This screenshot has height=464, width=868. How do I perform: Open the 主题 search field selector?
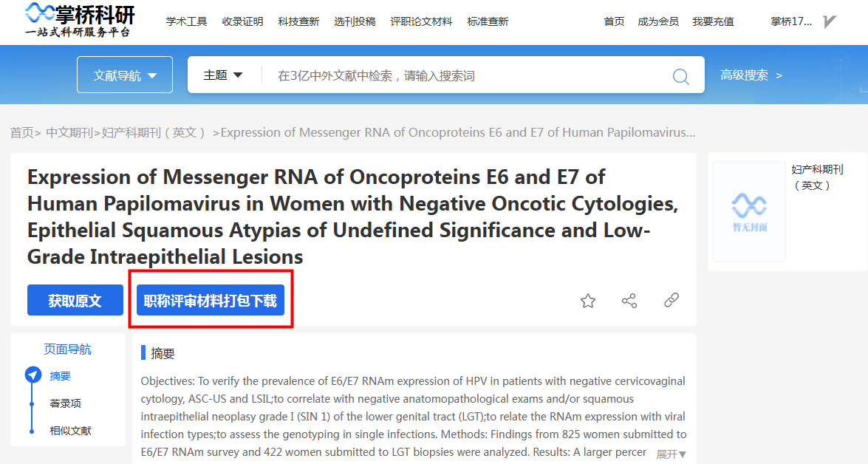223,75
